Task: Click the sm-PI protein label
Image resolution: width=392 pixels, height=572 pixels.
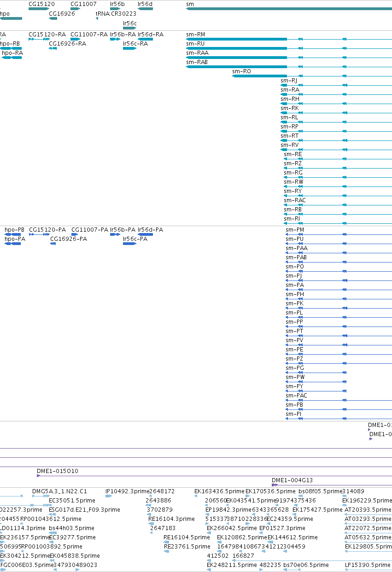Action: 293,414
